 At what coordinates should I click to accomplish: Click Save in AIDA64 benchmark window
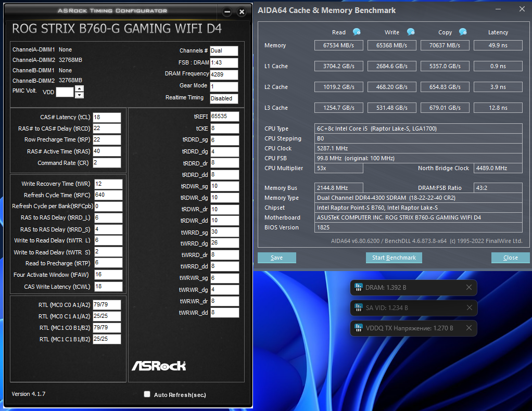coord(276,258)
